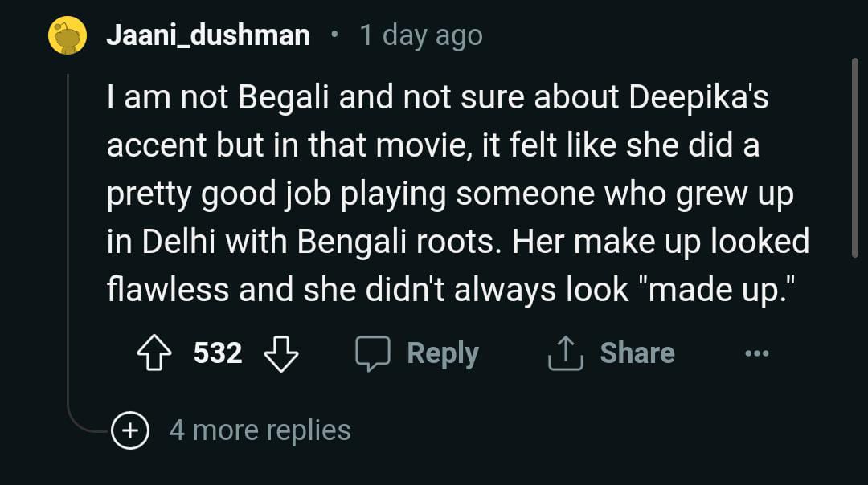868x485 pixels.
Task: Click the Reply text label
Action: (443, 353)
